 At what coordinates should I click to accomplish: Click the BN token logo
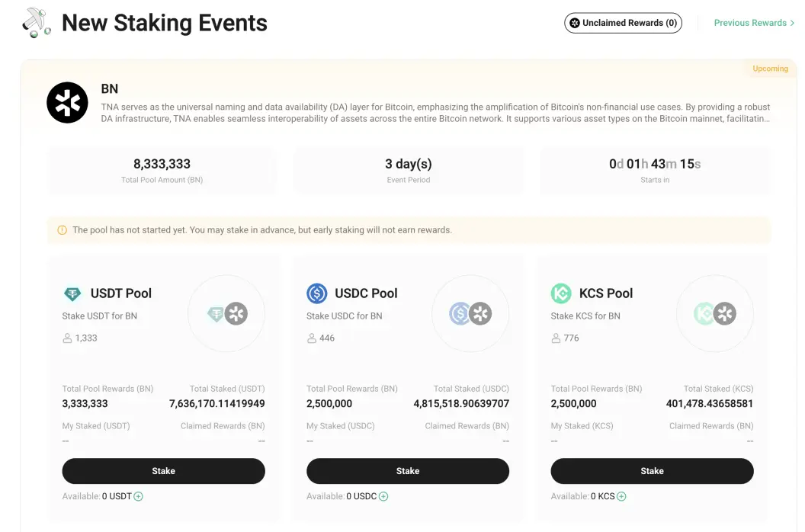[67, 103]
